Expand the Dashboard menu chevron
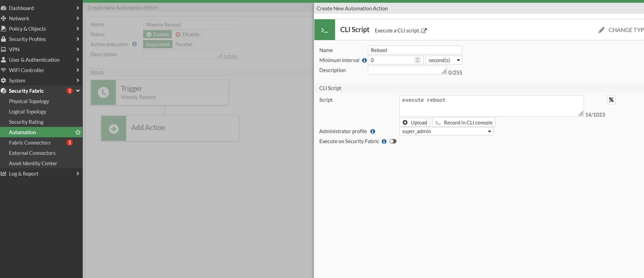 (77, 8)
